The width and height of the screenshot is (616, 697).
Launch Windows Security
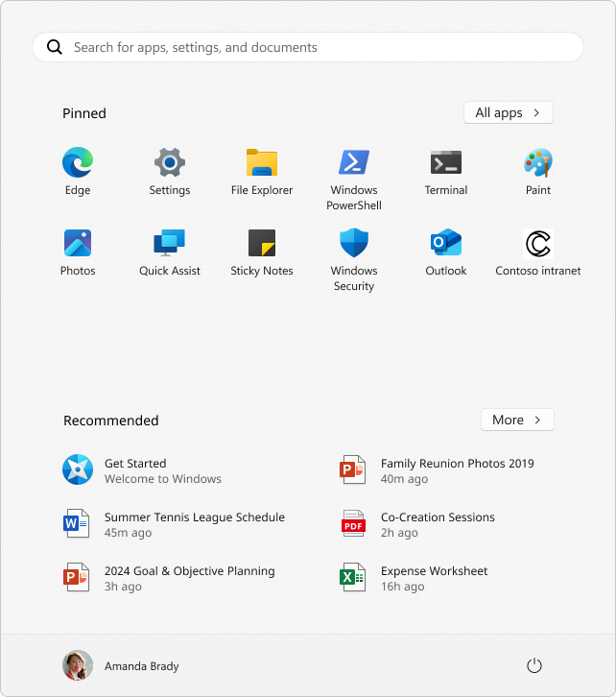354,244
